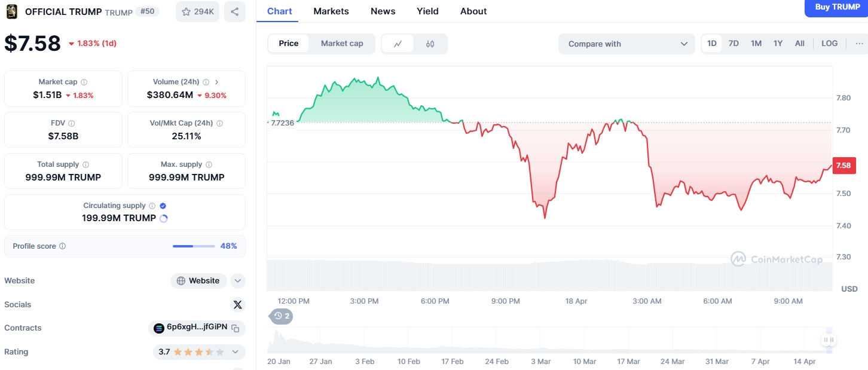Open the chart more options ellipsis
The width and height of the screenshot is (868, 370).
click(860, 44)
